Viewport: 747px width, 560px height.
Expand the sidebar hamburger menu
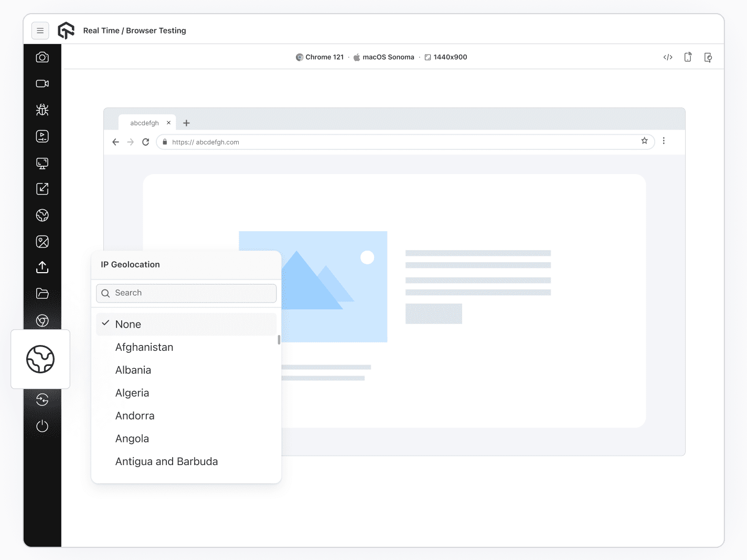pyautogui.click(x=40, y=30)
